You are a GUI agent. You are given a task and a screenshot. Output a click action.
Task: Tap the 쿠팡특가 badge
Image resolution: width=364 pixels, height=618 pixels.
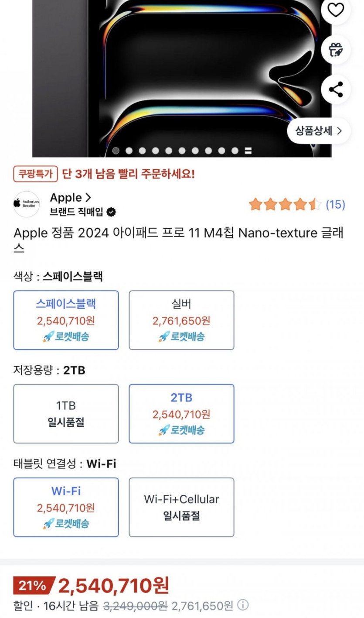pos(35,174)
